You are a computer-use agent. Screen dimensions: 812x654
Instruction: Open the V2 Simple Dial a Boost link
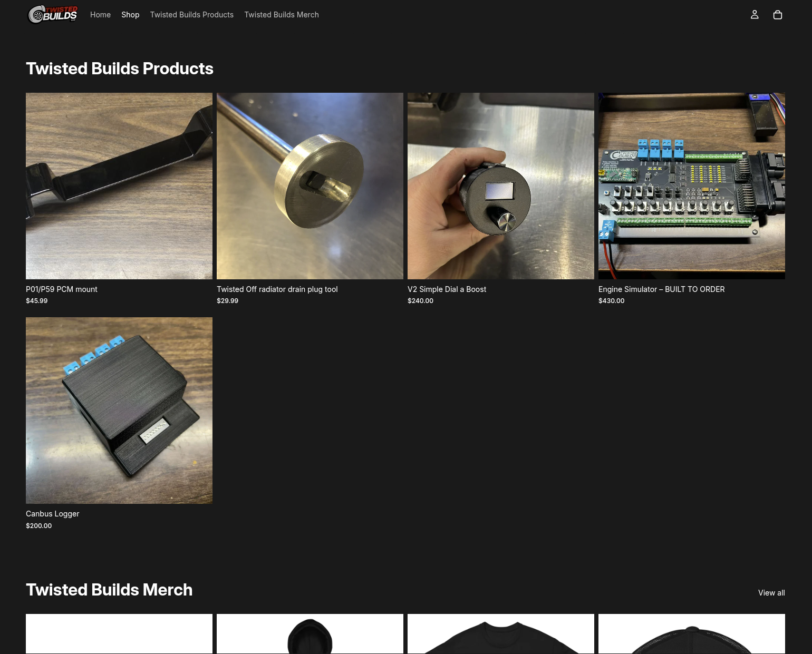tap(447, 289)
